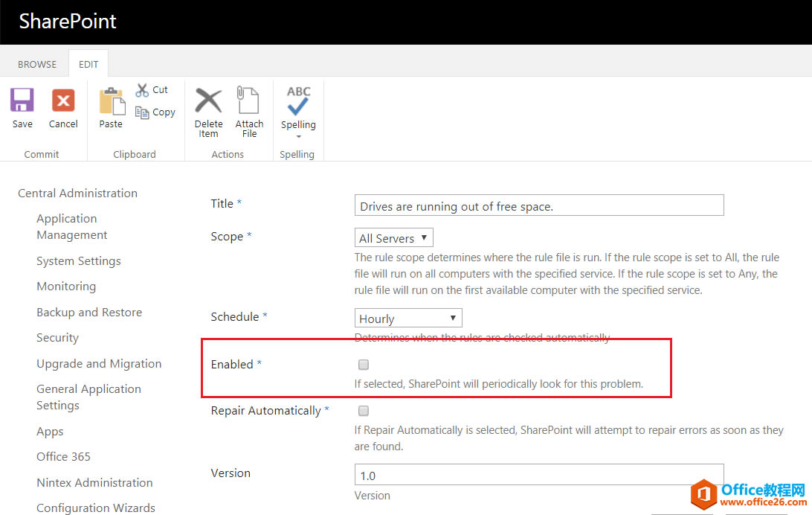
Task: Toggle the highlighted Enabled setting on
Action: 363,365
